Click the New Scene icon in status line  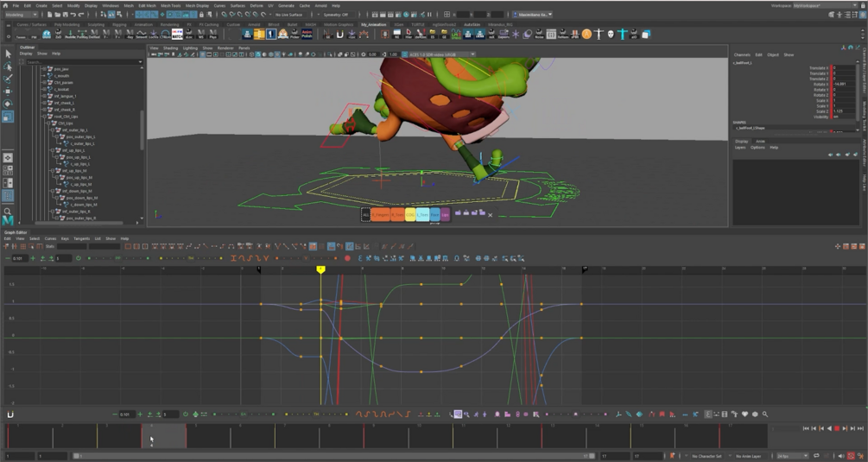click(50, 15)
